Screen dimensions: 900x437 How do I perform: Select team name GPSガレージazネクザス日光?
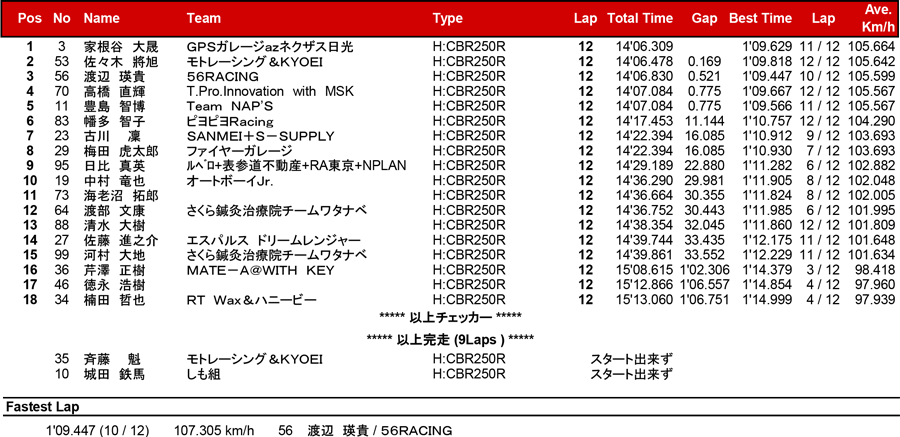[270, 47]
